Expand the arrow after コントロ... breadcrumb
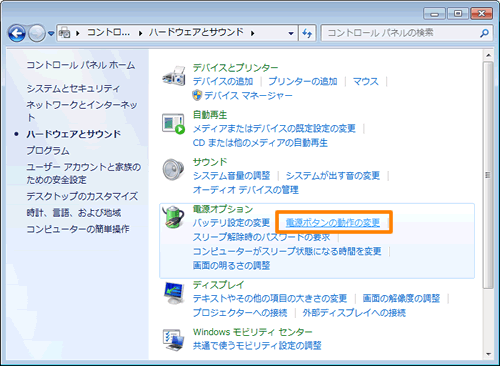The width and height of the screenshot is (500, 366). pyautogui.click(x=140, y=33)
